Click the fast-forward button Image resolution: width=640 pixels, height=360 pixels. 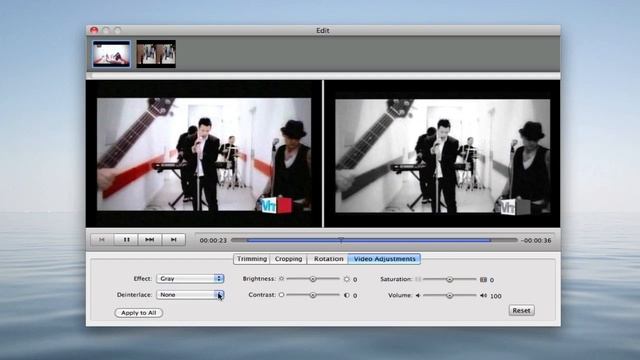click(x=150, y=240)
